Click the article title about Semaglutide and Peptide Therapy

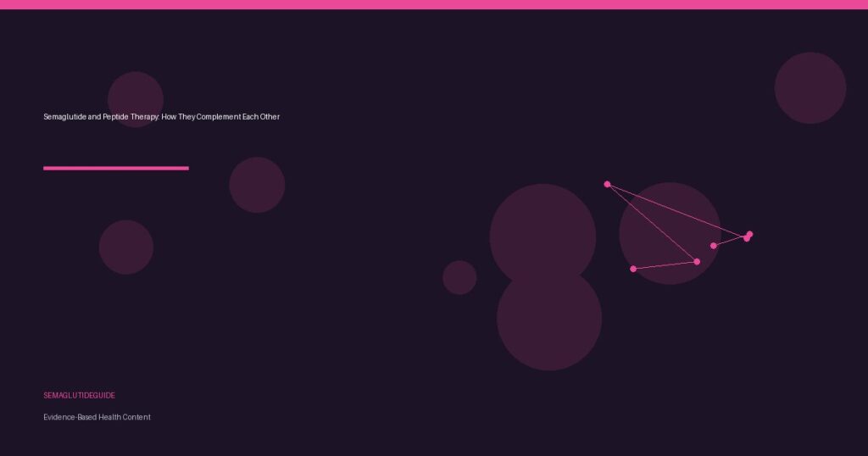(161, 117)
